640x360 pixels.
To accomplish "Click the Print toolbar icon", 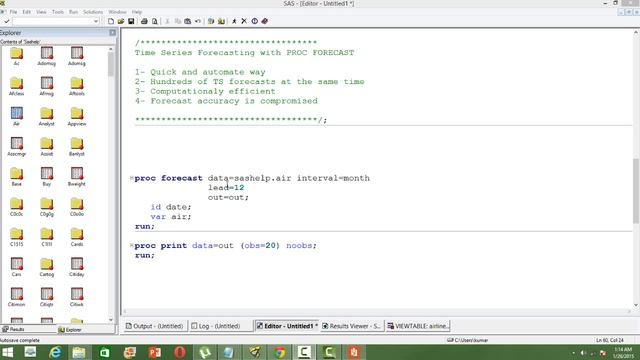I will pos(144,21).
